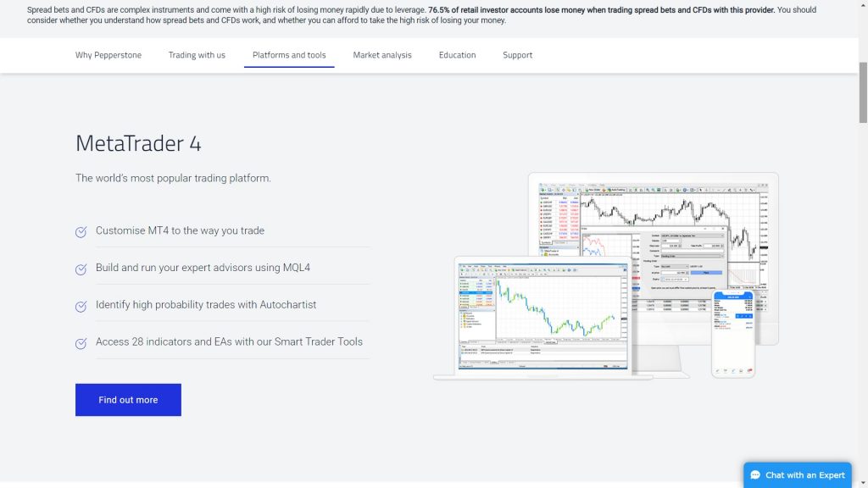This screenshot has width=868, height=488.
Task: Click the mobile phone MetaTrader image
Action: [733, 330]
